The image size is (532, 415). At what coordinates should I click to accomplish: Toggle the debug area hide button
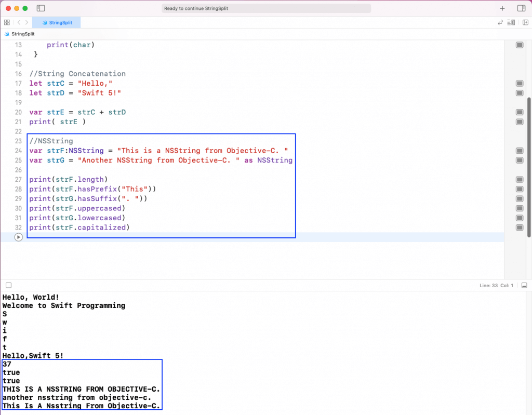[x=524, y=285]
